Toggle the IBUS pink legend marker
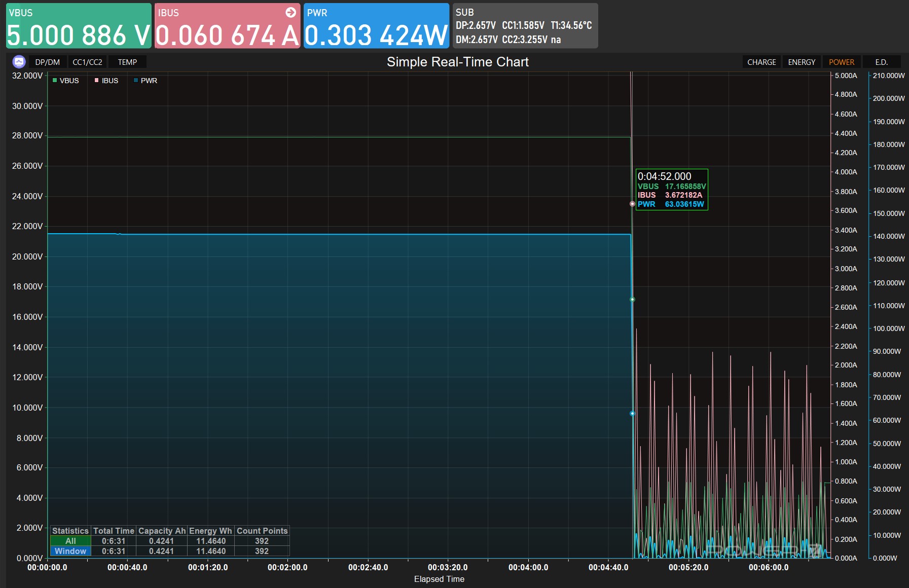Screen dimensions: 909x588 [x=96, y=81]
